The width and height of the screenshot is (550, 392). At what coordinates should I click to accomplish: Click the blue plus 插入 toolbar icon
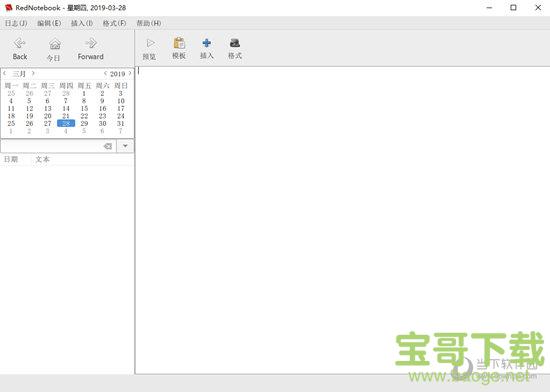207,43
